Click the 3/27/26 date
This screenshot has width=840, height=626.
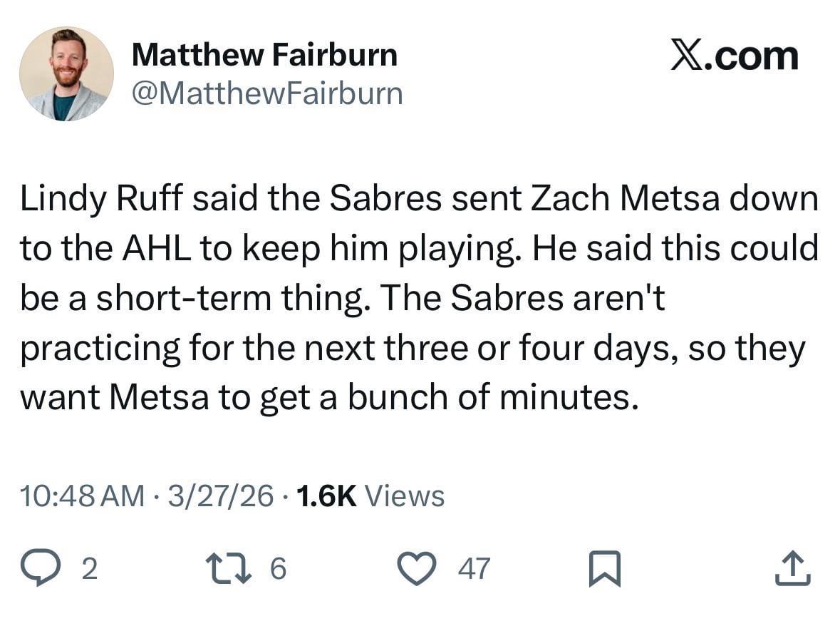221,496
